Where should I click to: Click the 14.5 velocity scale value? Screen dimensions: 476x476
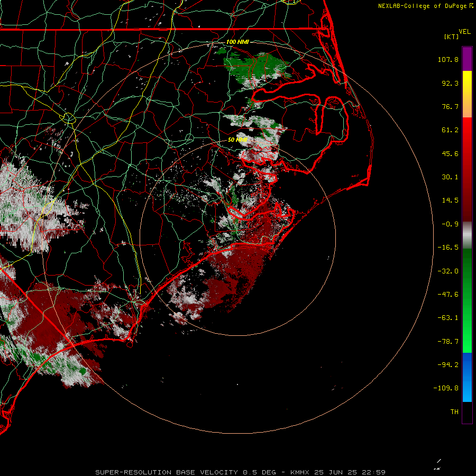point(450,200)
